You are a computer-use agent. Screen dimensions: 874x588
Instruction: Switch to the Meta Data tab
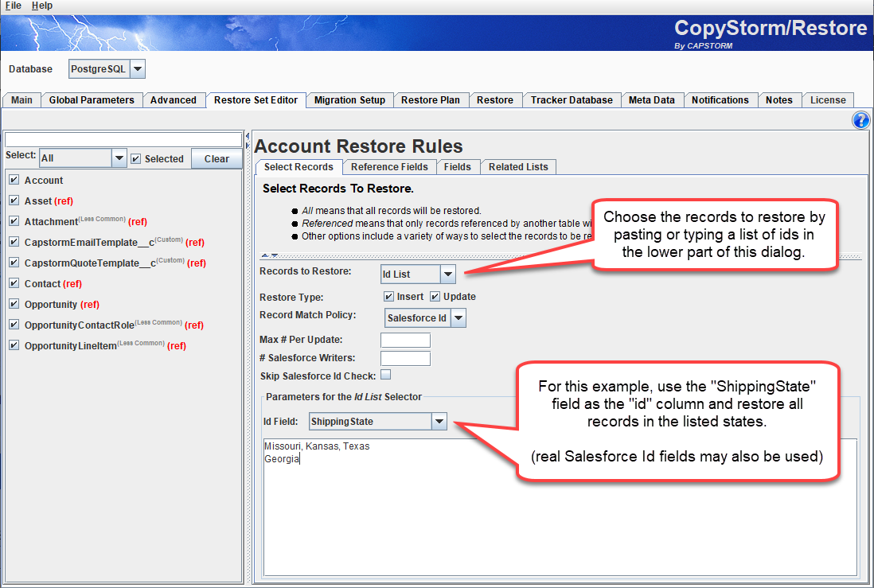[x=652, y=100]
